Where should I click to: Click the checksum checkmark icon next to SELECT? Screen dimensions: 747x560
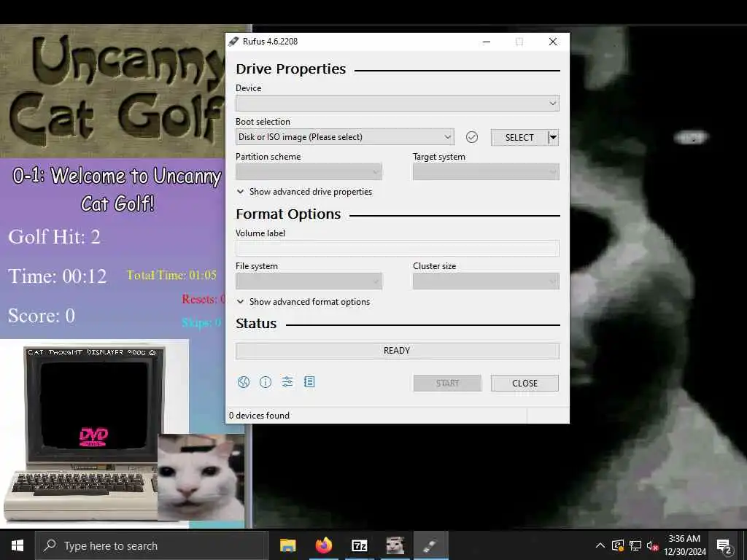tap(472, 137)
